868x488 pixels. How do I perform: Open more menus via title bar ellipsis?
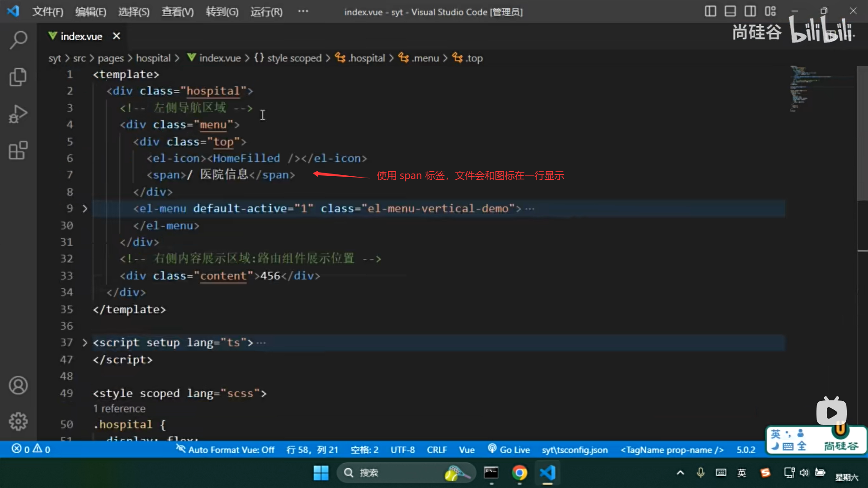(303, 11)
